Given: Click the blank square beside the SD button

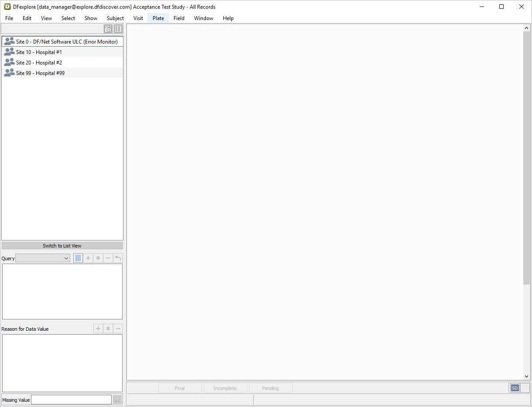Looking at the screenshot, I should point(525,388).
